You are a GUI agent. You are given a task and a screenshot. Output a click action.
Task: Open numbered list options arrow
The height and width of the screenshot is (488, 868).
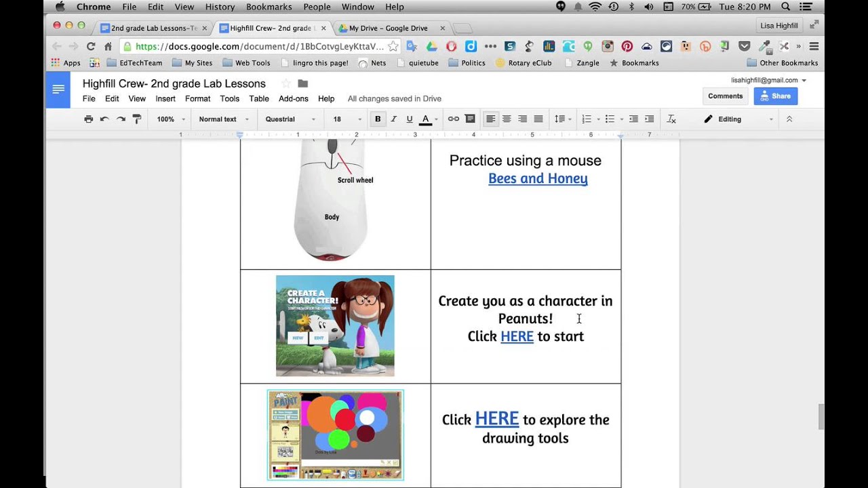[x=598, y=119]
